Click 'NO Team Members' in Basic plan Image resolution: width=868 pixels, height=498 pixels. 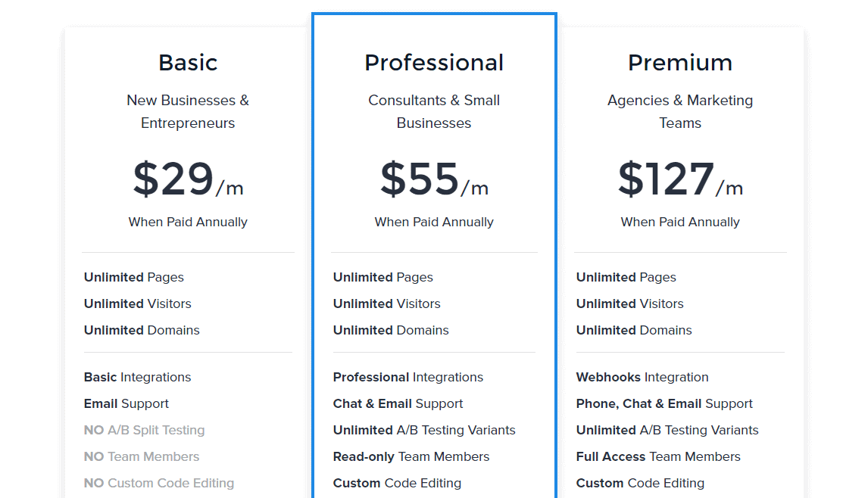click(141, 456)
